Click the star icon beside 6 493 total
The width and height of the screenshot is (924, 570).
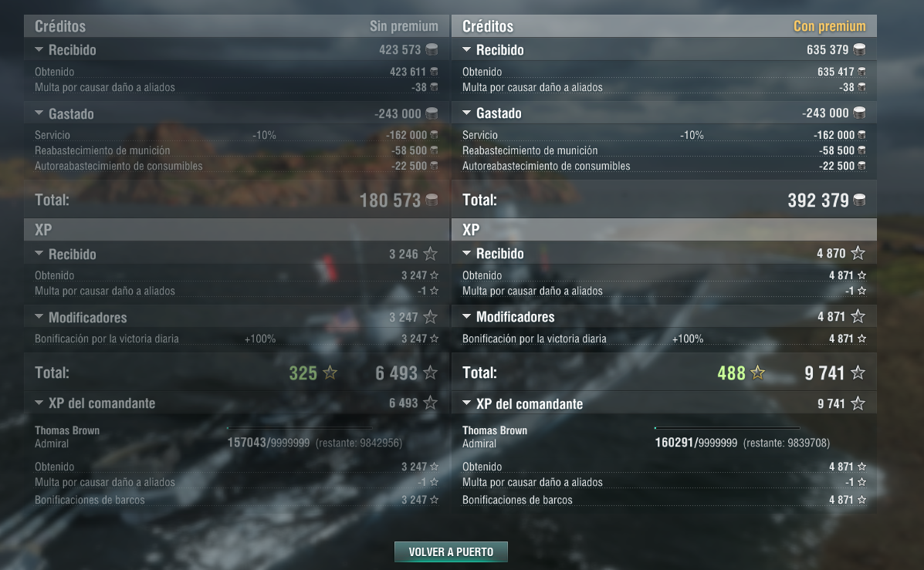pos(430,373)
